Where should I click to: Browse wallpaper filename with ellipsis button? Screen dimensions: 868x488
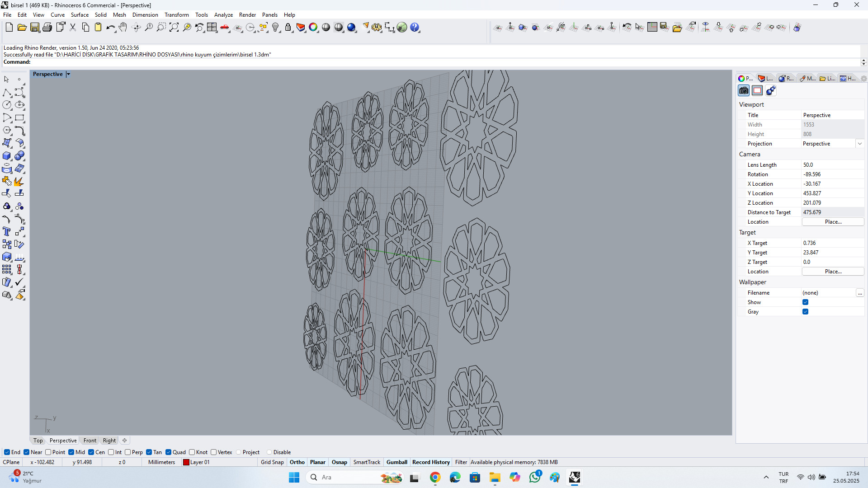coord(859,293)
